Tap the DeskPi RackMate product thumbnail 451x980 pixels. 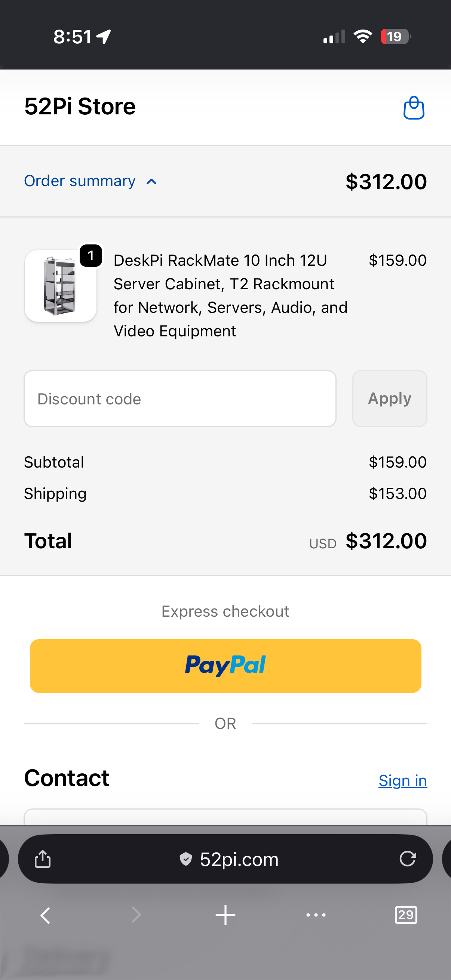click(61, 286)
